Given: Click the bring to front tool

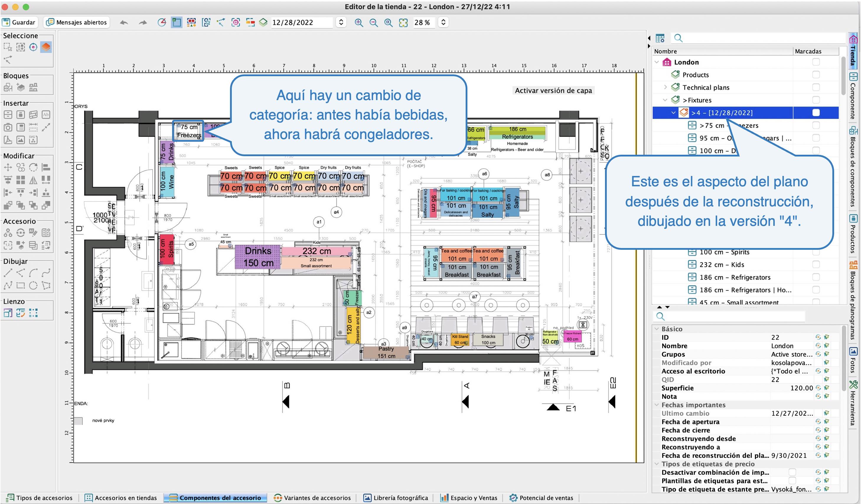Looking at the screenshot, I should click(8, 205).
